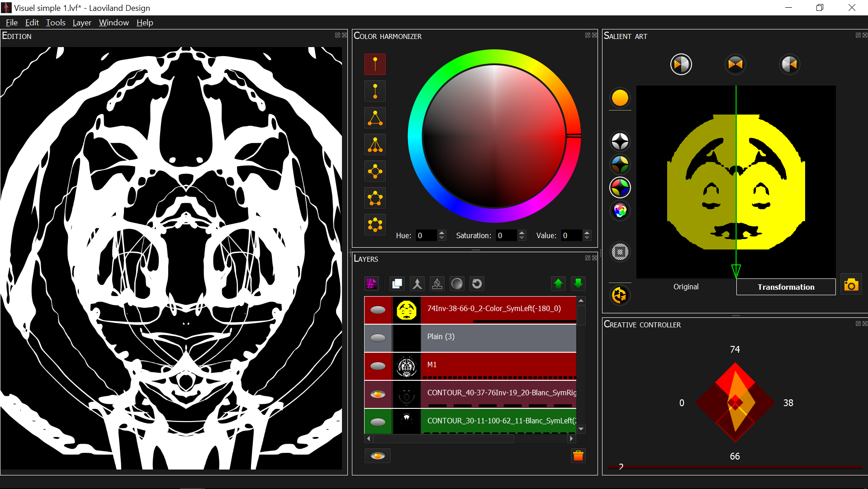The image size is (868, 489).
Task: Toggle visibility of CONTOUR_30-11-100 layer
Action: coord(378,422)
